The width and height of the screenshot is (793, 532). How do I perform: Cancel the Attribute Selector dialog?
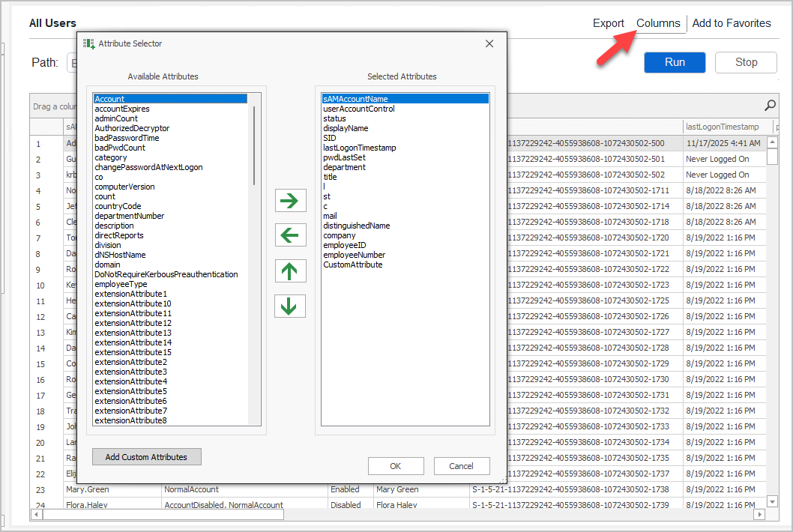[462, 465]
